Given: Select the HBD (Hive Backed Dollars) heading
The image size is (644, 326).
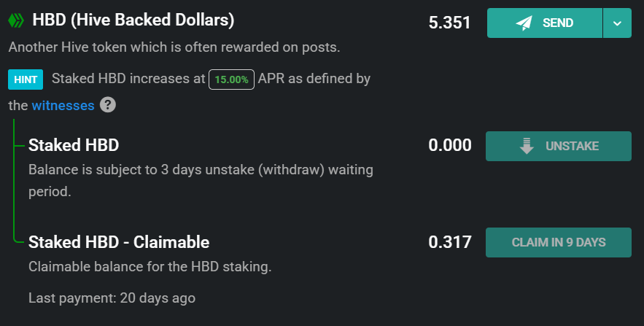Looking at the screenshot, I should tap(133, 20).
